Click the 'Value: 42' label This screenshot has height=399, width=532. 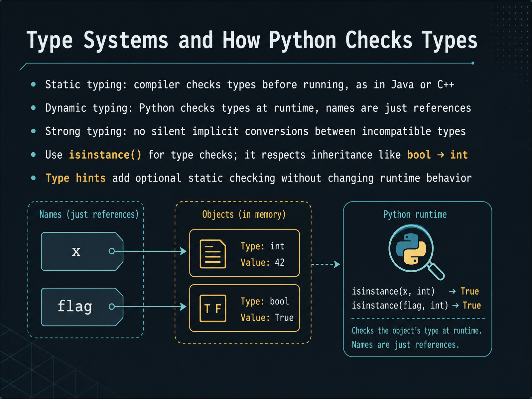point(263,262)
